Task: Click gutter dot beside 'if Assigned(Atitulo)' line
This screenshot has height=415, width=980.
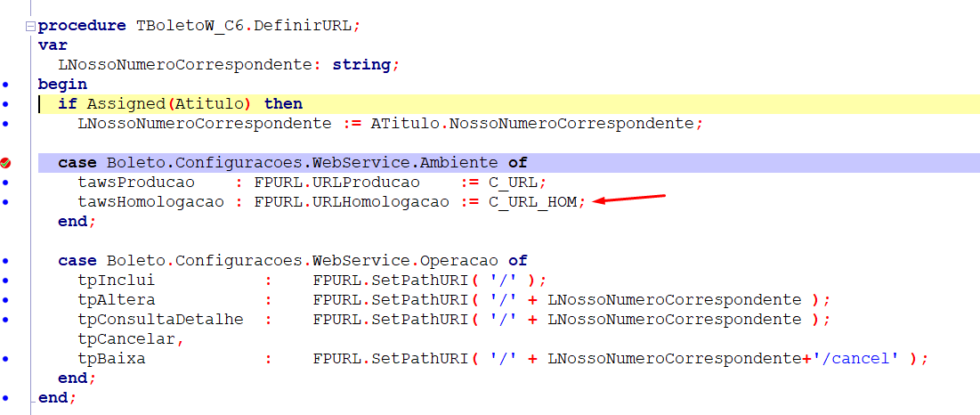Action: [x=5, y=103]
